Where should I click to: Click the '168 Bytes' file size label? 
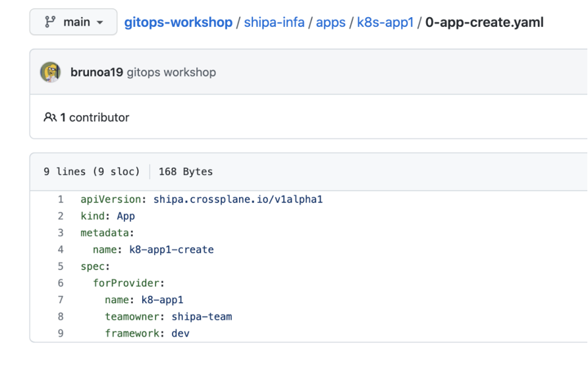pyautogui.click(x=186, y=172)
